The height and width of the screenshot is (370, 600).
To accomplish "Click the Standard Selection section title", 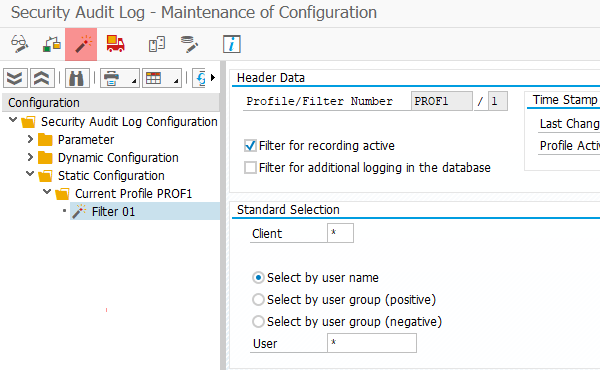I will 288,210.
